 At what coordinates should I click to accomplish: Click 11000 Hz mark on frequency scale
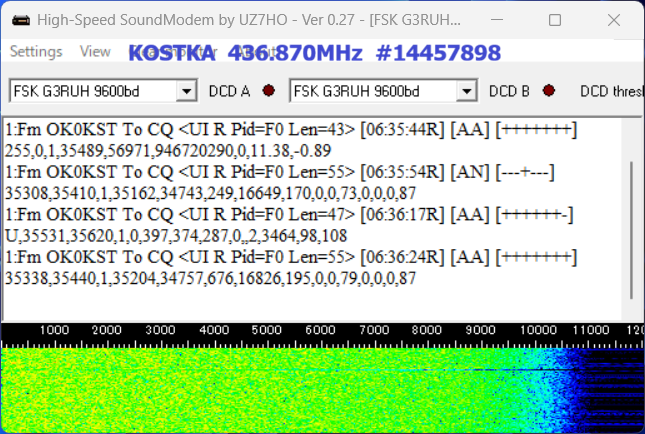click(x=591, y=330)
